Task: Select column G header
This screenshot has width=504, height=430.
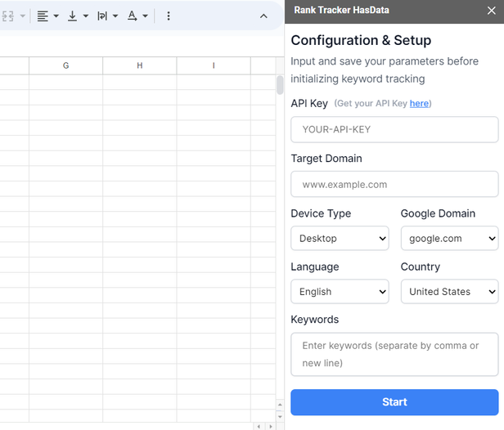Action: (66, 65)
